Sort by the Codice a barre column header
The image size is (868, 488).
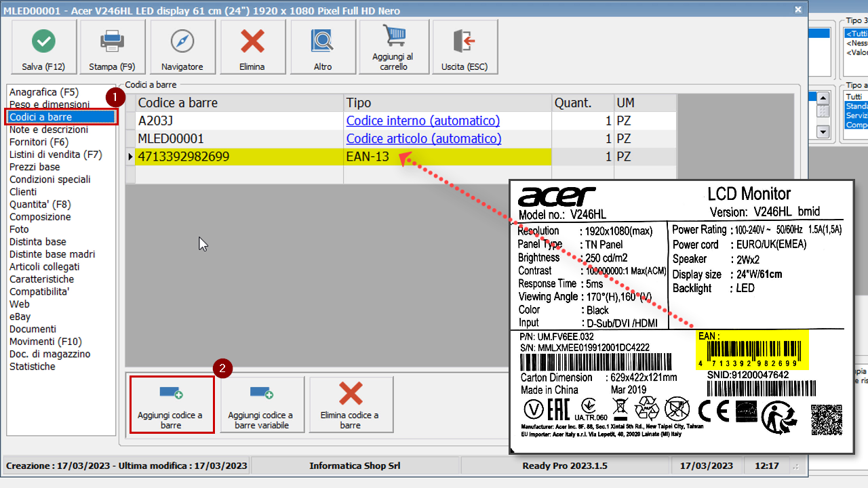pos(239,102)
